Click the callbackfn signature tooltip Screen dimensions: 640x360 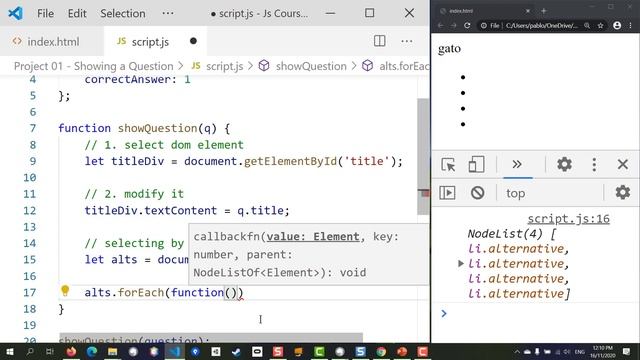[x=309, y=254]
